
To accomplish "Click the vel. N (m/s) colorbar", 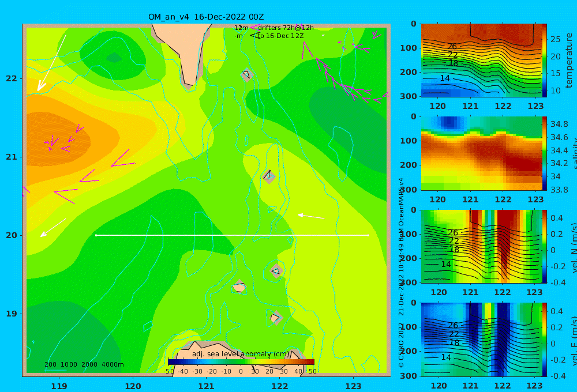I will (545, 246).
